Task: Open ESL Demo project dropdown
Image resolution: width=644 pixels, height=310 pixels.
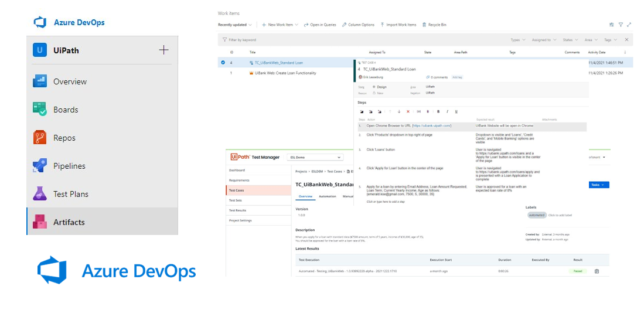Action: pos(315,157)
